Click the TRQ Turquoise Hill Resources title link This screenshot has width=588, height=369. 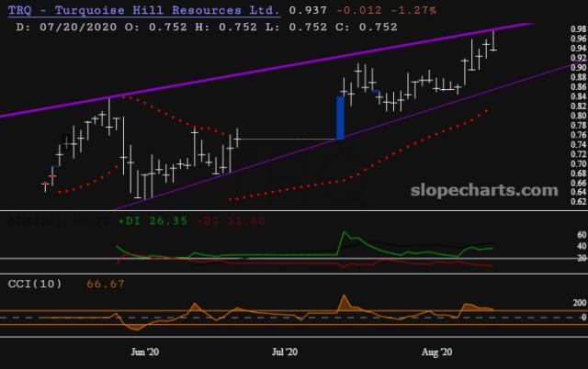(142, 11)
